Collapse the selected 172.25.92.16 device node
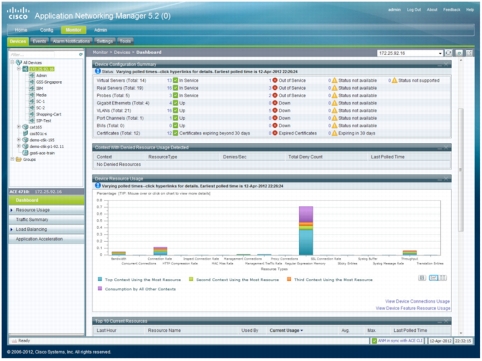 [x=19, y=69]
